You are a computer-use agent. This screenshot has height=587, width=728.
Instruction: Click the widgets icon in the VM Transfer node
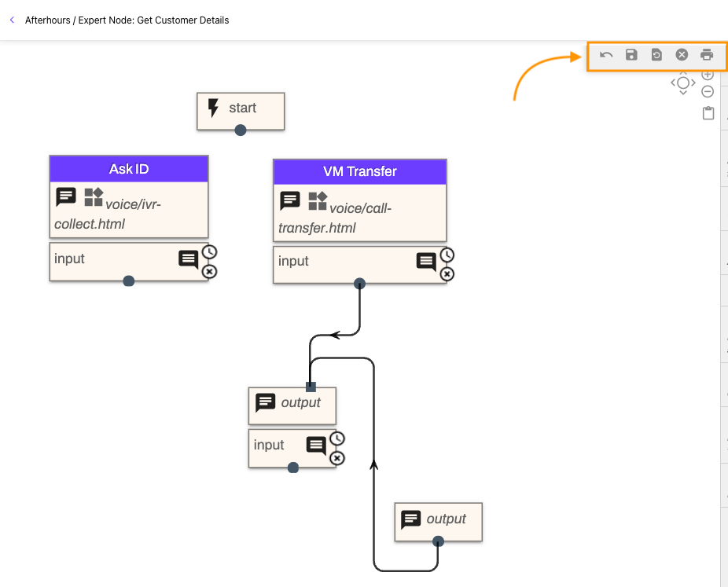(318, 201)
